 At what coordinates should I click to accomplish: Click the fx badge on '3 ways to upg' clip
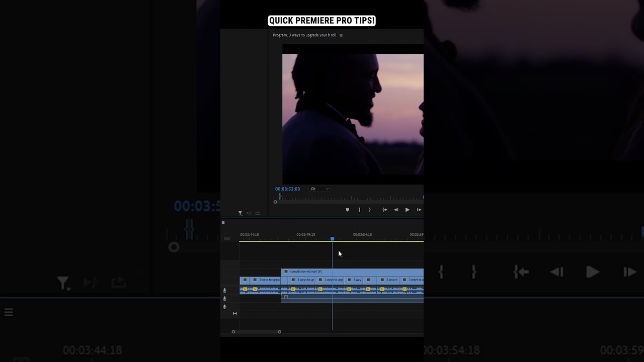(320, 280)
